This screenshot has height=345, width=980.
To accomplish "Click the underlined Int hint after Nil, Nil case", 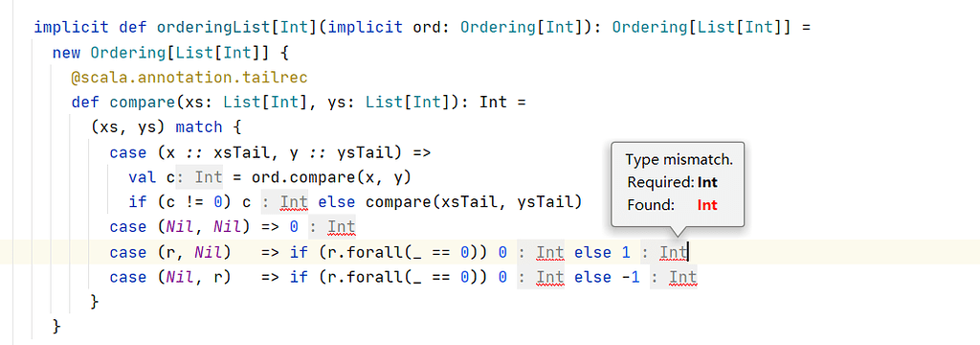I will (x=342, y=227).
